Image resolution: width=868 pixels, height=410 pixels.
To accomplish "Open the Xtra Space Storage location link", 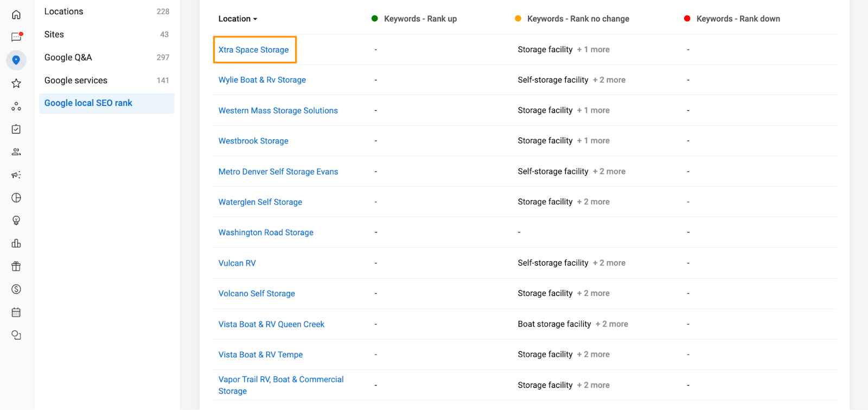I will (x=253, y=49).
